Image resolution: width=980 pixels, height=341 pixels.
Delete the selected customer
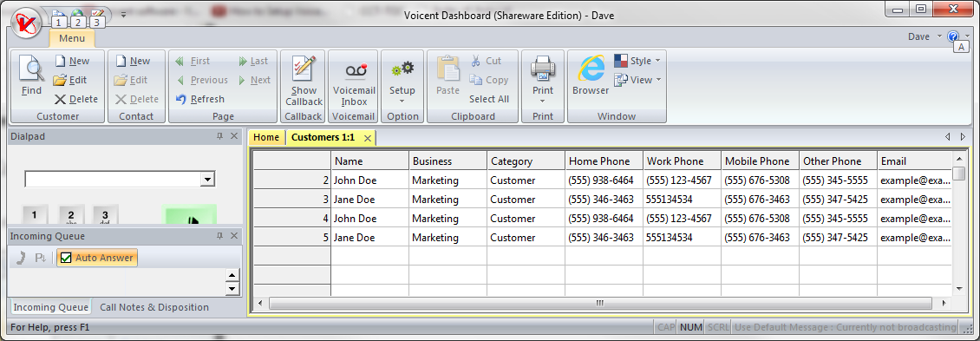75,99
